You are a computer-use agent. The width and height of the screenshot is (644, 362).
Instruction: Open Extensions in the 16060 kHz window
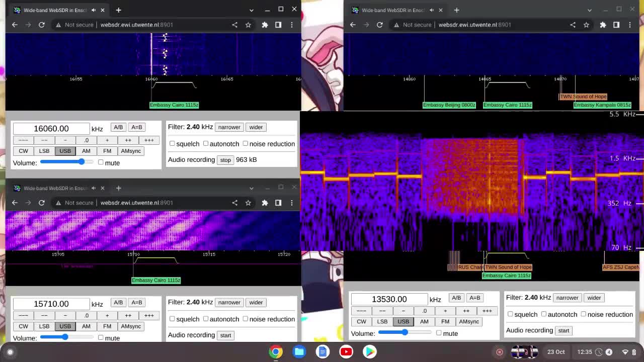265,25
